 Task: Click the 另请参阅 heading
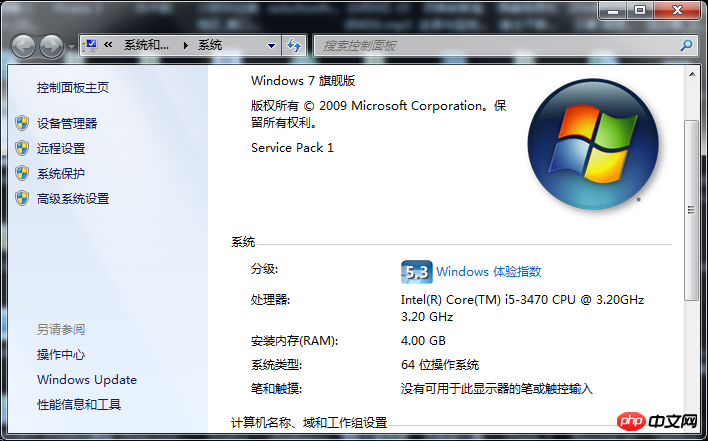61,330
